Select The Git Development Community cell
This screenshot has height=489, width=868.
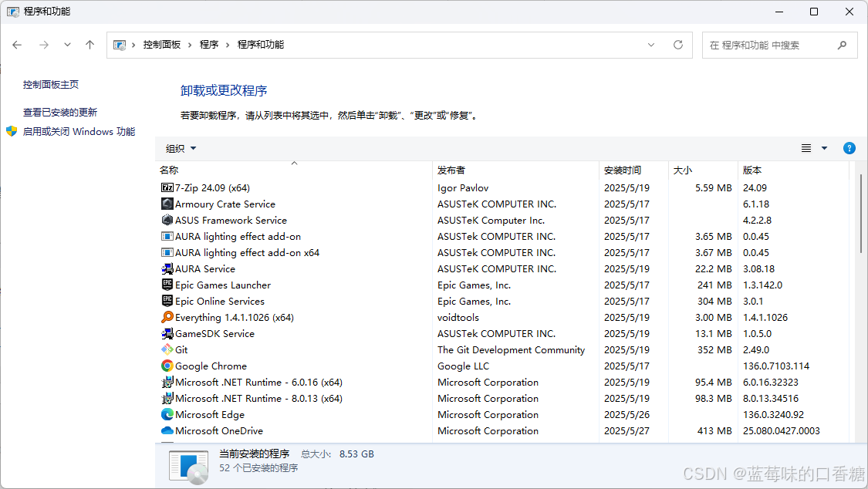(x=511, y=349)
